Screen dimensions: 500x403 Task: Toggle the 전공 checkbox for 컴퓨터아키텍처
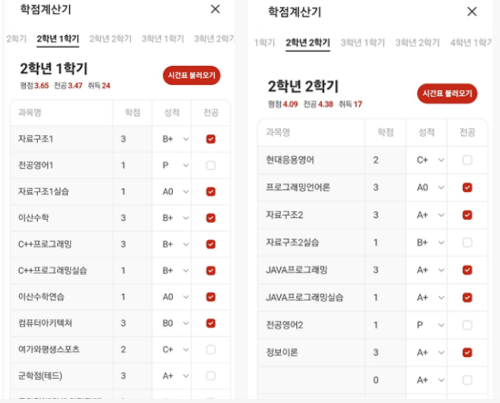211,323
